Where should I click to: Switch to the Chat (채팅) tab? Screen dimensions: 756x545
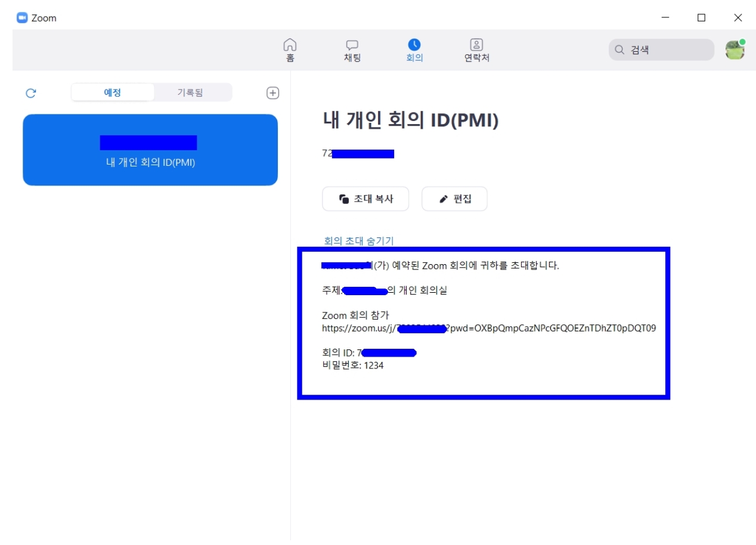(x=352, y=50)
